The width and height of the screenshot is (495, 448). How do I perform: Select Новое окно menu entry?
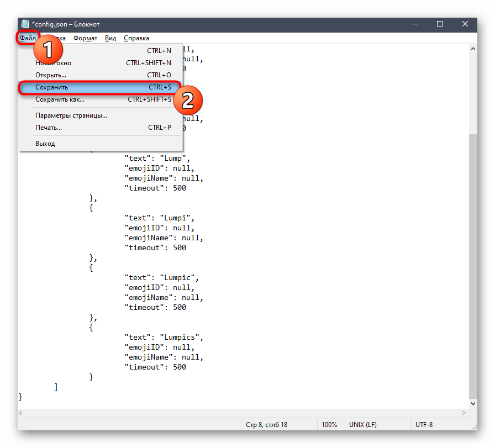tap(100, 63)
